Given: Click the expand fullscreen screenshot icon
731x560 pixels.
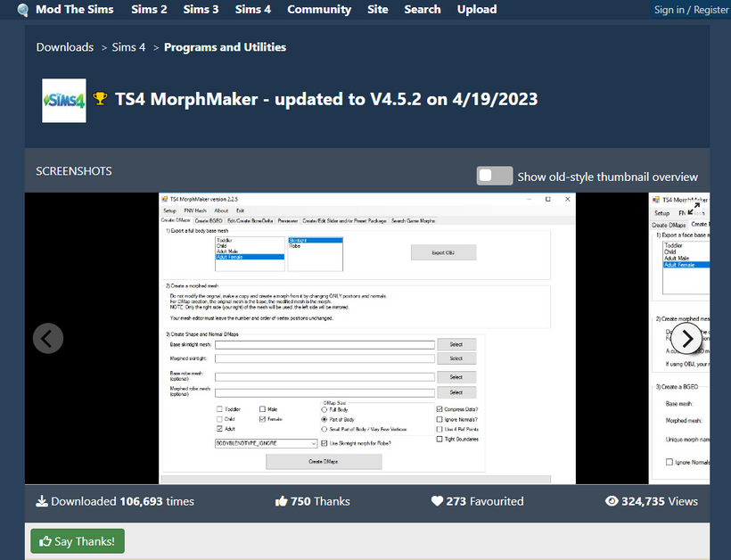Looking at the screenshot, I should pyautogui.click(x=692, y=210).
